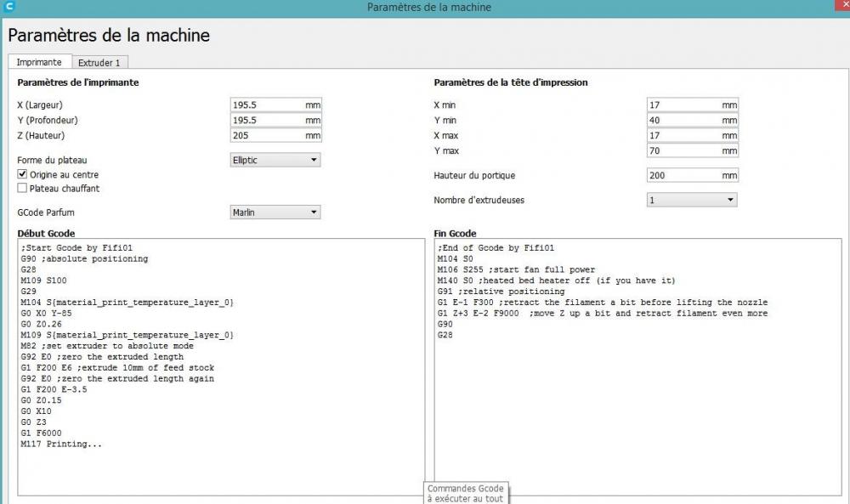The width and height of the screenshot is (850, 504).
Task: Close the Paramètres de la machine window
Action: pyautogui.click(x=841, y=5)
